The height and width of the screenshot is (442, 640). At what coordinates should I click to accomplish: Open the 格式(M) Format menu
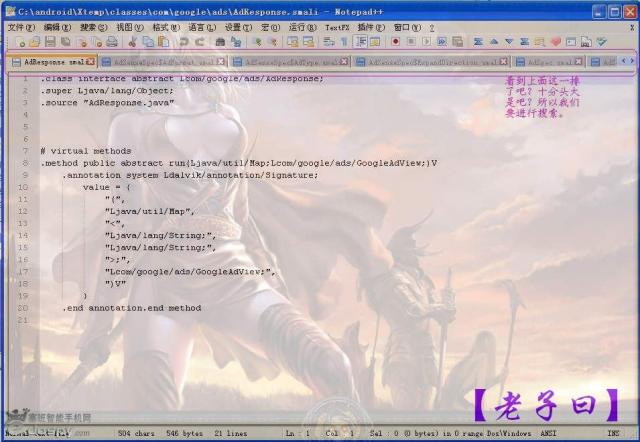click(x=166, y=28)
